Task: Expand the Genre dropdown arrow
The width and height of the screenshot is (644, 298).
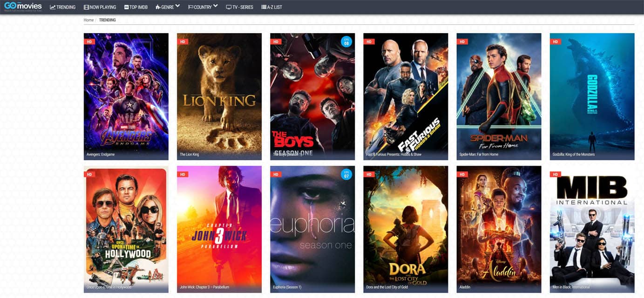Action: click(x=177, y=6)
